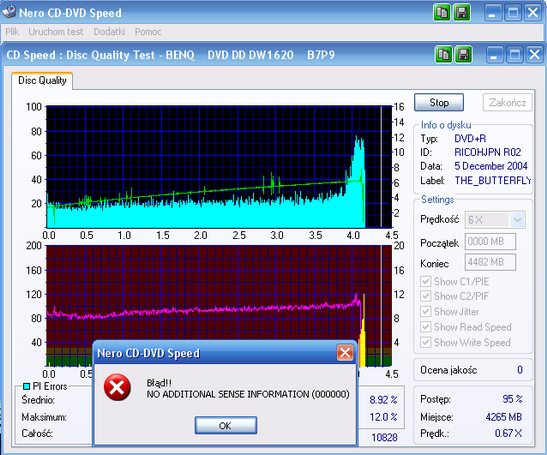Select the Disc Quality tab
Screen dimensions: 547x455
point(42,81)
